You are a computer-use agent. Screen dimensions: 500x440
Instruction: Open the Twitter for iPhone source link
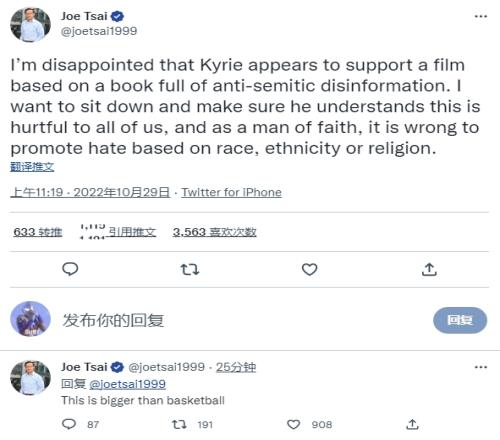(x=231, y=192)
